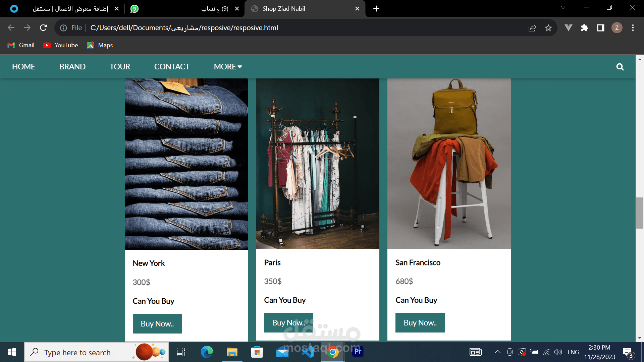Open Adobe Premiere Pro from taskbar
The width and height of the screenshot is (644, 362).
pyautogui.click(x=358, y=351)
